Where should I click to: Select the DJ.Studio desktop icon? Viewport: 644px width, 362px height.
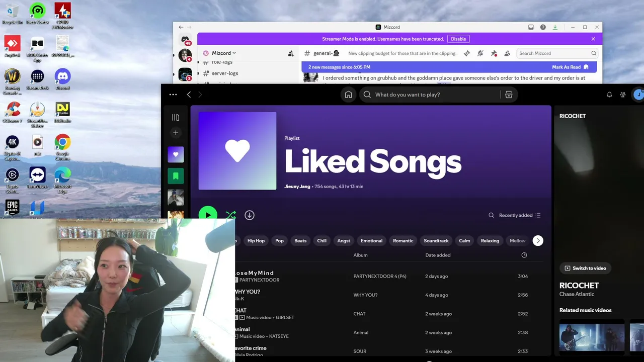[x=62, y=112]
